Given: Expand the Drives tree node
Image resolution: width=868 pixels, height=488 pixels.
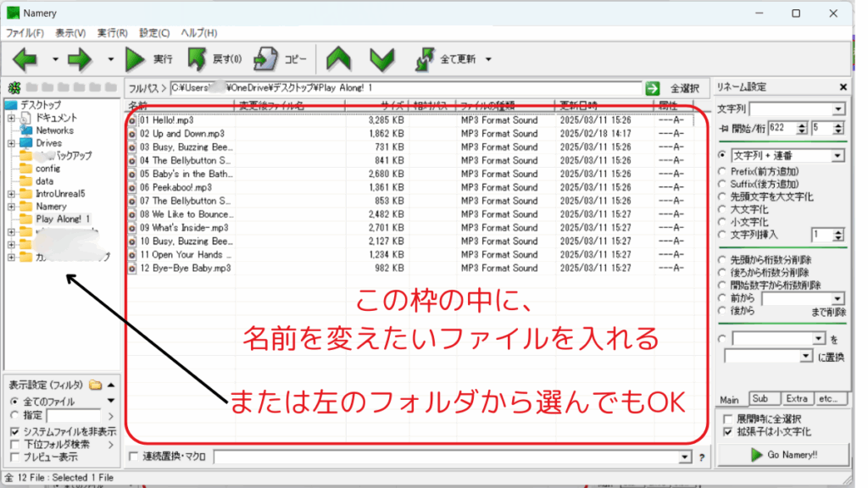Looking at the screenshot, I should coord(12,143).
